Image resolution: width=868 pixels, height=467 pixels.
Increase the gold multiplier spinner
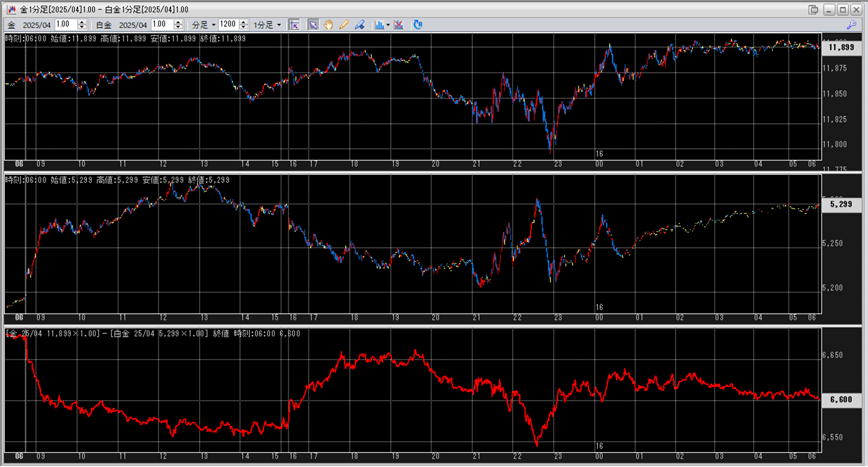[x=82, y=22]
